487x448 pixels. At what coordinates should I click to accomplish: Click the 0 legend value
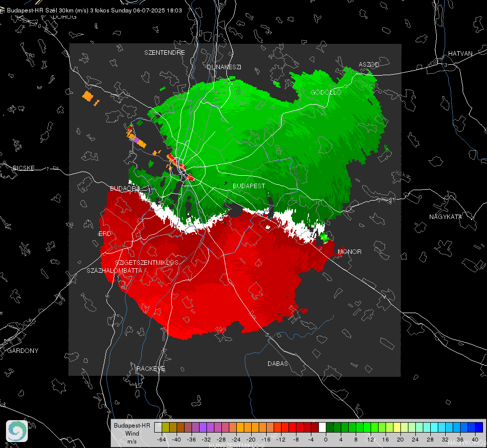[326, 440]
